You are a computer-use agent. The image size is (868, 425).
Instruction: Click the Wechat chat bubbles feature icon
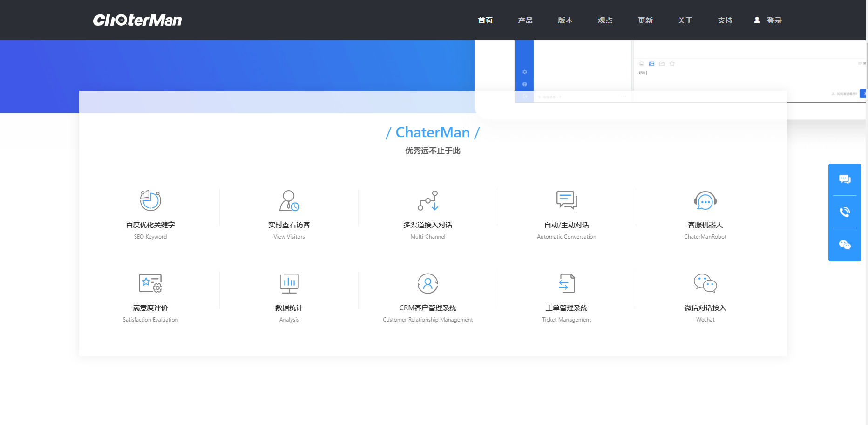[705, 283]
